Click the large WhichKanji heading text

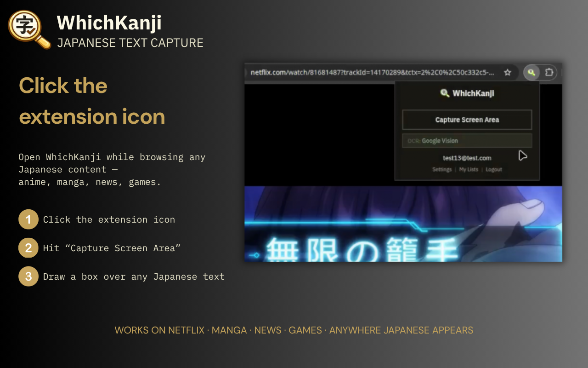tap(109, 23)
